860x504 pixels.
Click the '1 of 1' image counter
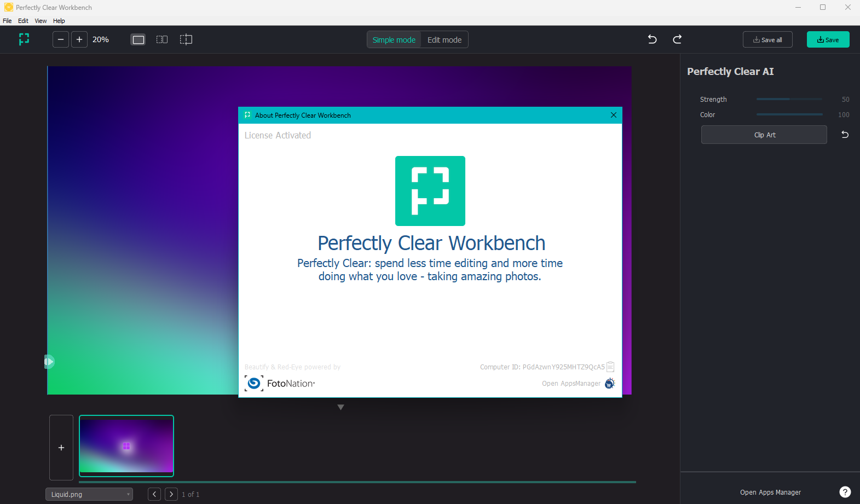coord(191,495)
